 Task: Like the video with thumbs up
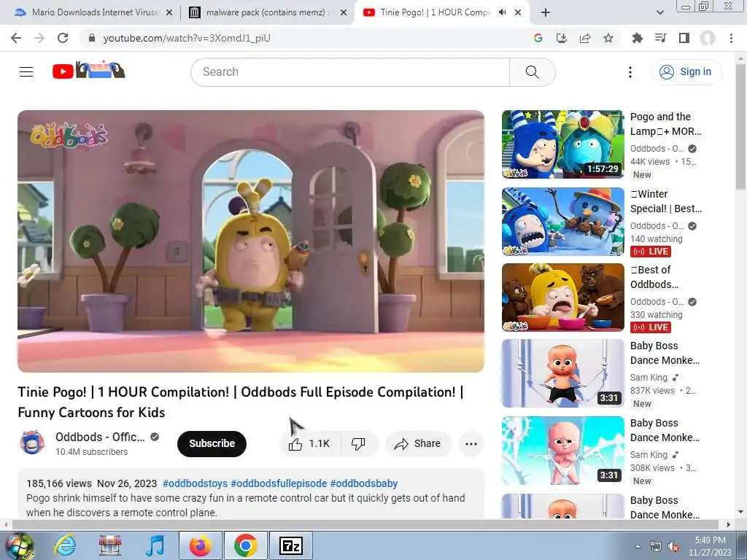click(x=309, y=444)
